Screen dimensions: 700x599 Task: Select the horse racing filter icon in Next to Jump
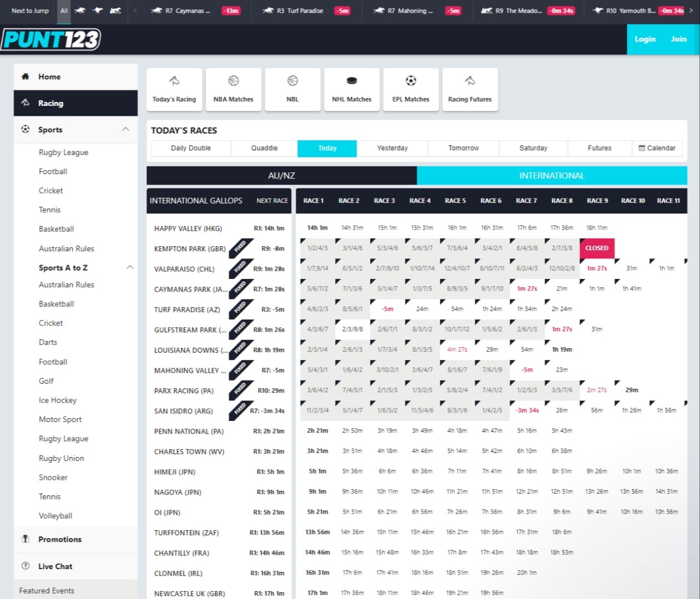[x=80, y=11]
